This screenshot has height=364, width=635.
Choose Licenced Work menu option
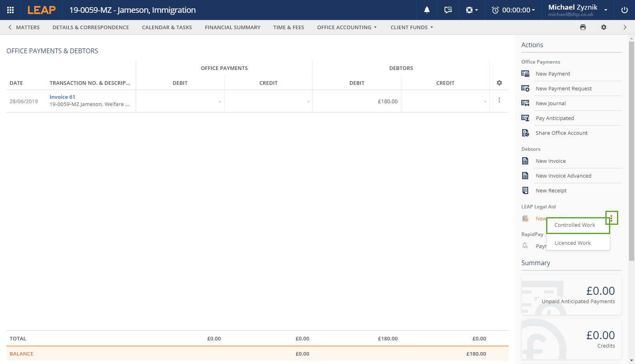[x=573, y=243]
